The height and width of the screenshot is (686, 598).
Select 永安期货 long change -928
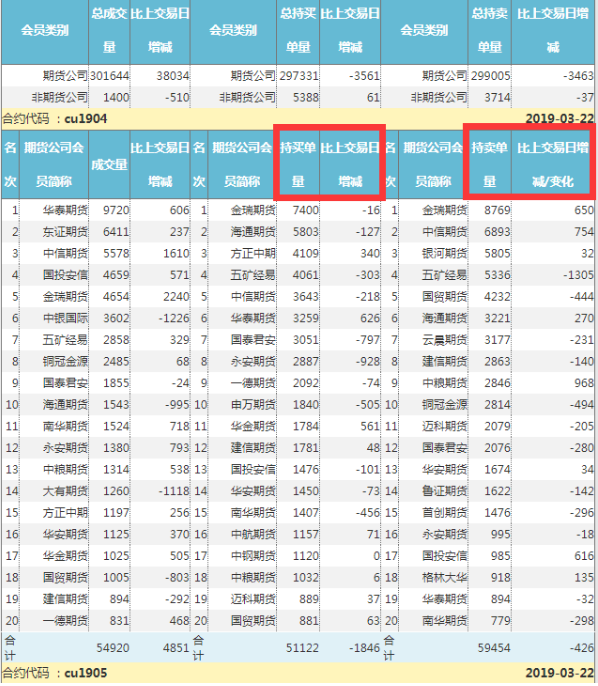click(367, 361)
